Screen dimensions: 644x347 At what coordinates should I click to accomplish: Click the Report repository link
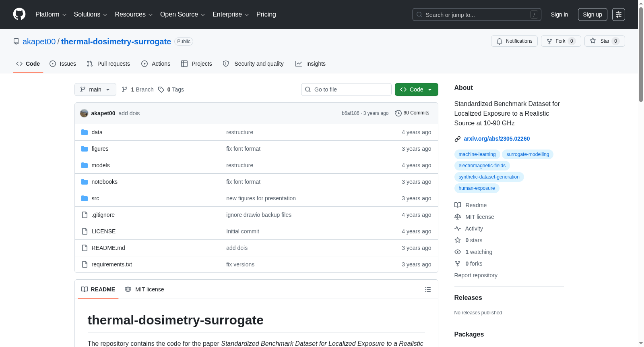click(x=476, y=275)
